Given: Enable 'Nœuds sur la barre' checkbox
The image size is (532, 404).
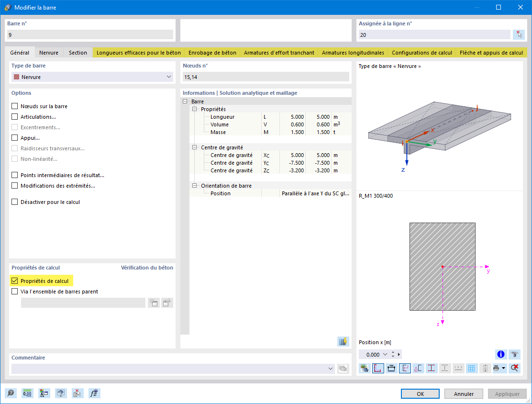Looking at the screenshot, I should [x=14, y=106].
